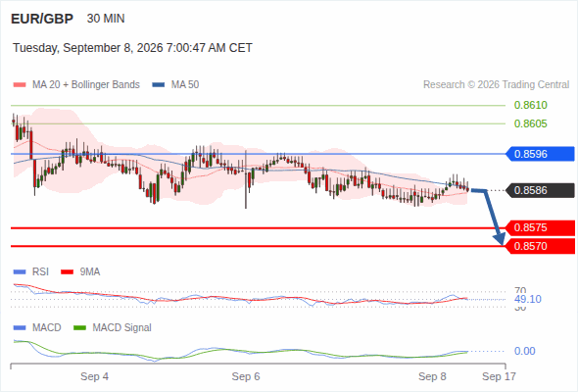The image size is (578, 392).
Task: Click the 0.8610 resistance price label
Action: point(530,105)
